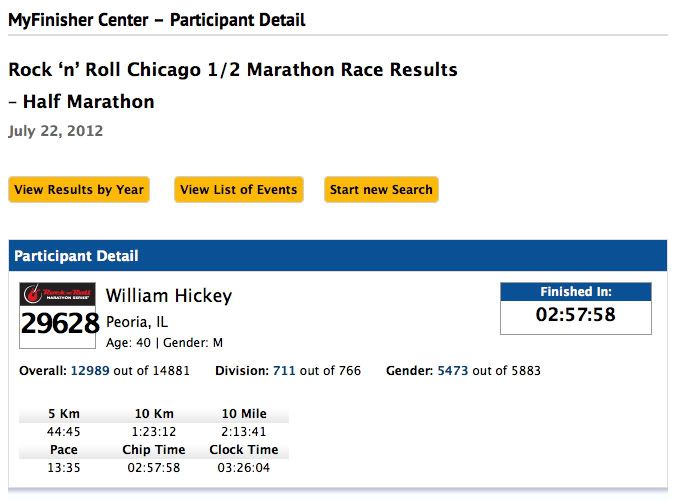Viewport: 678px width, 501px height.
Task: Click the 5 Km column header
Action: point(63,414)
